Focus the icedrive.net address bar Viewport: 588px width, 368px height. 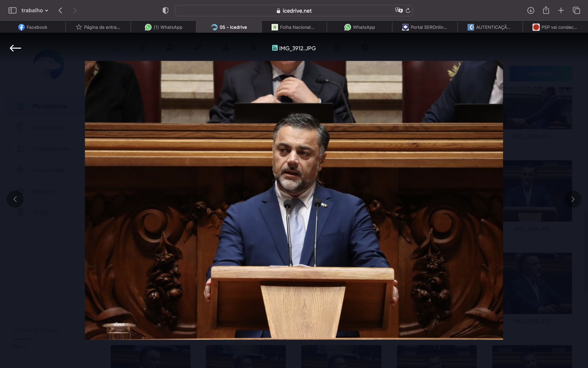(294, 11)
